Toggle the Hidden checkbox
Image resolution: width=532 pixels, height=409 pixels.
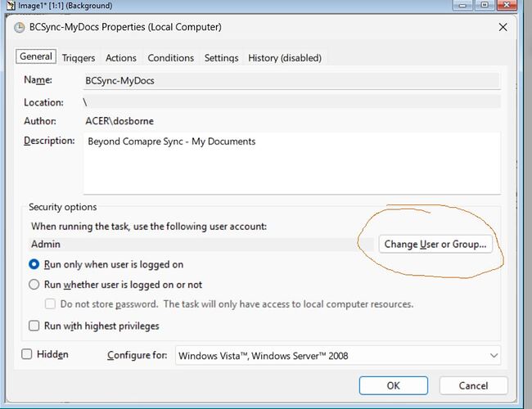pyautogui.click(x=27, y=354)
